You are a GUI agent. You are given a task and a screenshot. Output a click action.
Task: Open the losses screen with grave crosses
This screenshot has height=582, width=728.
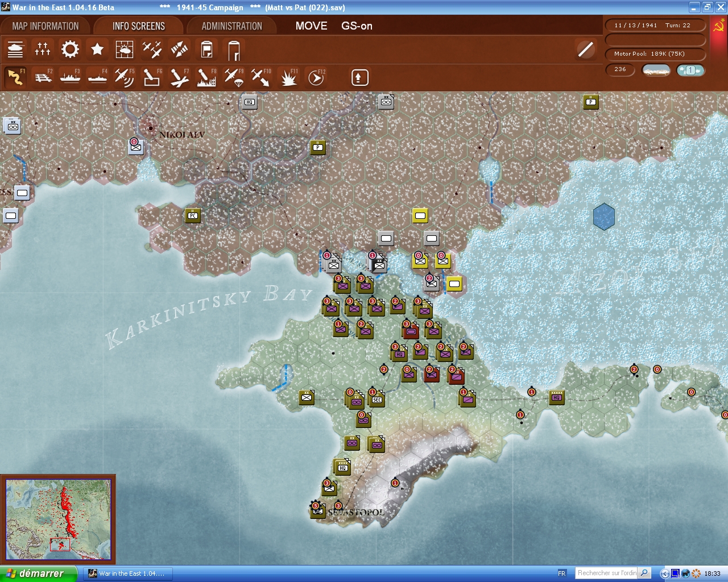pos(43,49)
